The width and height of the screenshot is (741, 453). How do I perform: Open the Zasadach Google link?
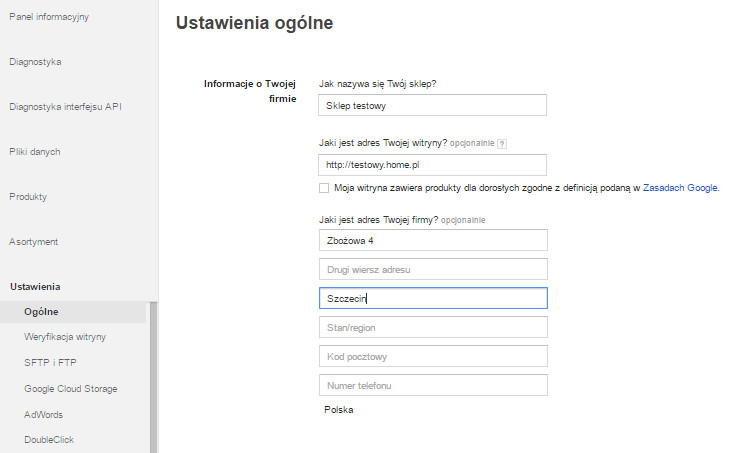(x=681, y=188)
